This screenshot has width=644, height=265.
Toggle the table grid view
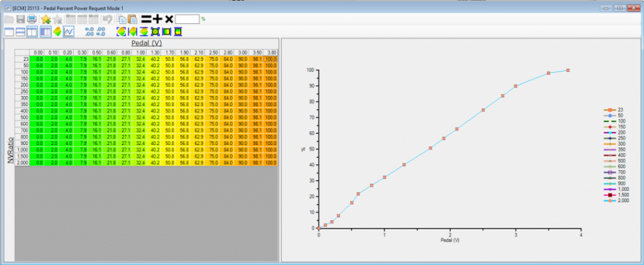(x=46, y=32)
